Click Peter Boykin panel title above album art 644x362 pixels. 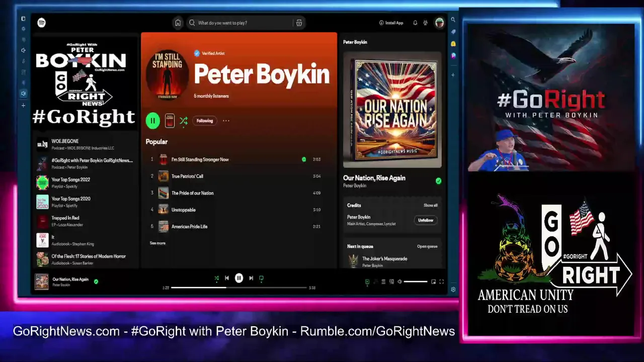coord(355,42)
